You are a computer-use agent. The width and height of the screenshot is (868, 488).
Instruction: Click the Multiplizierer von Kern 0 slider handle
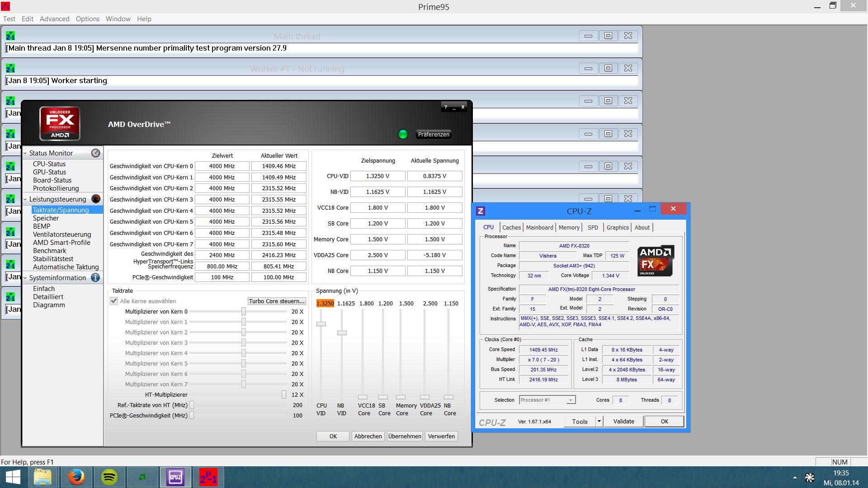(x=244, y=312)
